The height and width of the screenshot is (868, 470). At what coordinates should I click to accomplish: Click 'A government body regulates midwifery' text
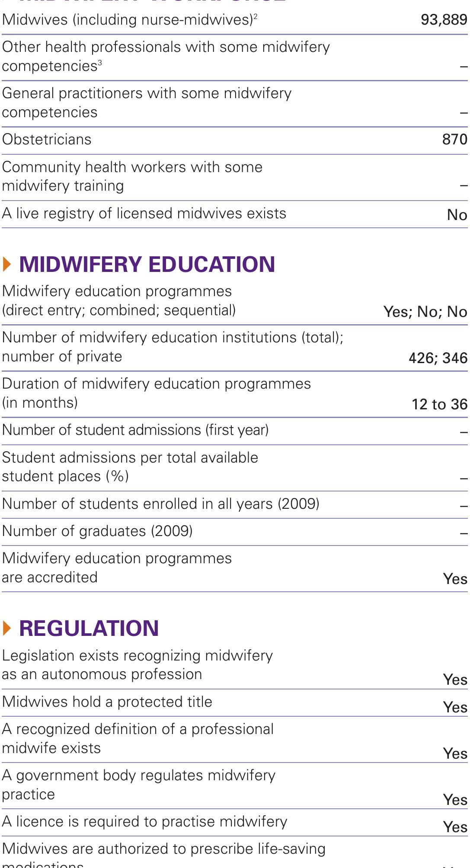pos(138,775)
